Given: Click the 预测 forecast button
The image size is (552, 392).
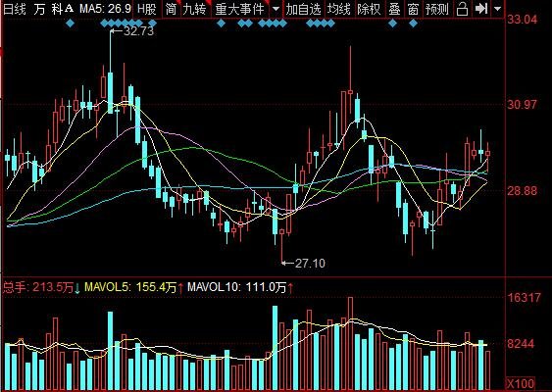Looking at the screenshot, I should point(437,9).
